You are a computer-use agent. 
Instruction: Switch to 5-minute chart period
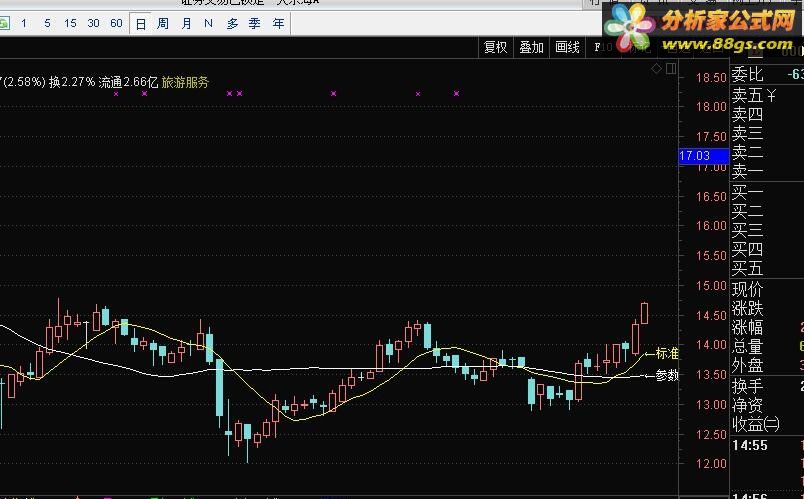tap(47, 24)
